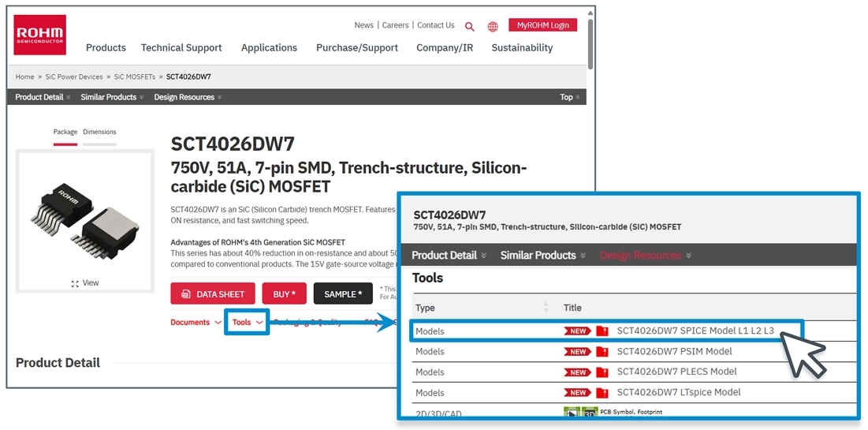Click the MyROHM Login button

click(543, 25)
